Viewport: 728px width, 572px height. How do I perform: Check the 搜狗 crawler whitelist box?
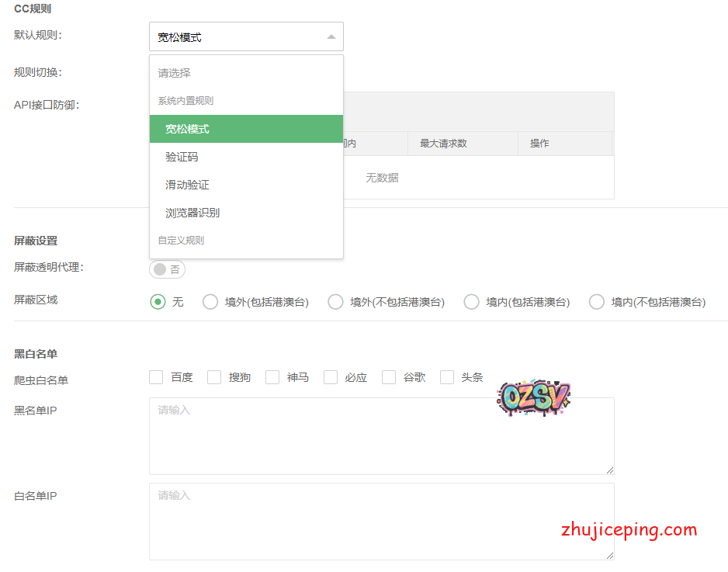[214, 377]
